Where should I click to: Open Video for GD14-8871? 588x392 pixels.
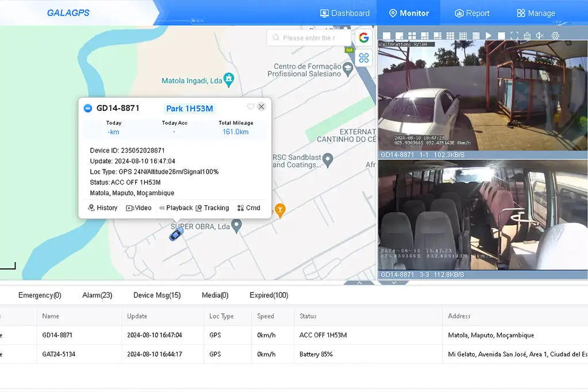point(139,208)
